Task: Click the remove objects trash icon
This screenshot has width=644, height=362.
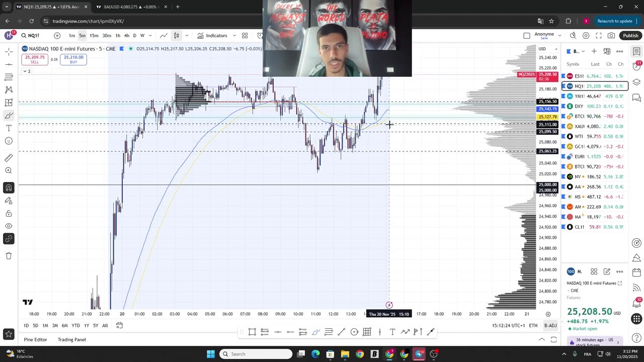Action: (9, 256)
